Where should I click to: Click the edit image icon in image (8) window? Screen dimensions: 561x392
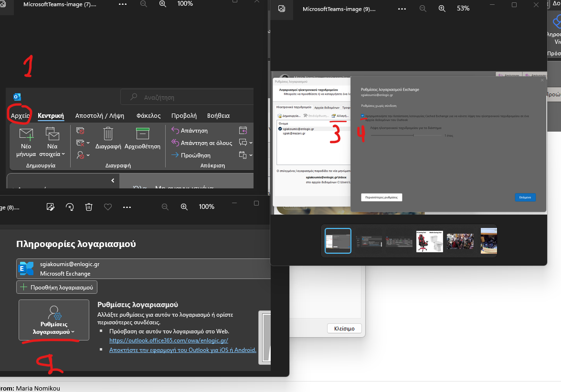[x=51, y=206]
